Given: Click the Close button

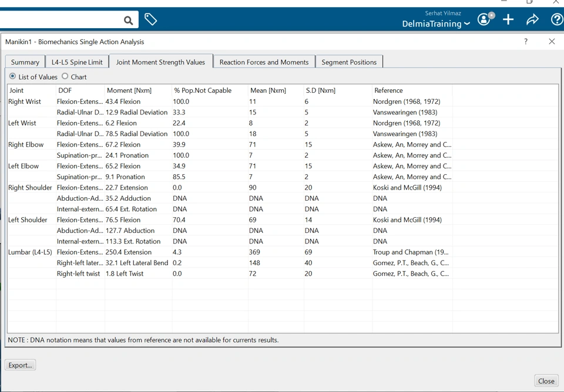Looking at the screenshot, I should [x=546, y=381].
